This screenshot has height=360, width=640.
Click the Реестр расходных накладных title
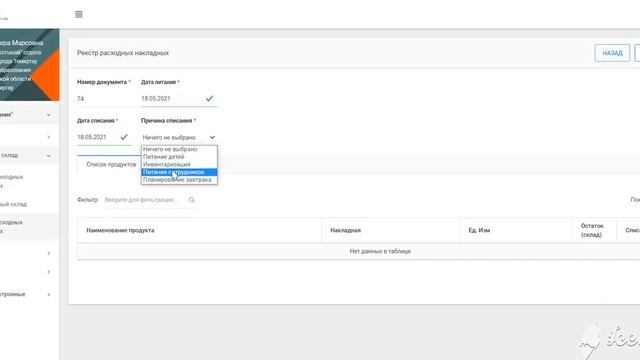[123, 53]
